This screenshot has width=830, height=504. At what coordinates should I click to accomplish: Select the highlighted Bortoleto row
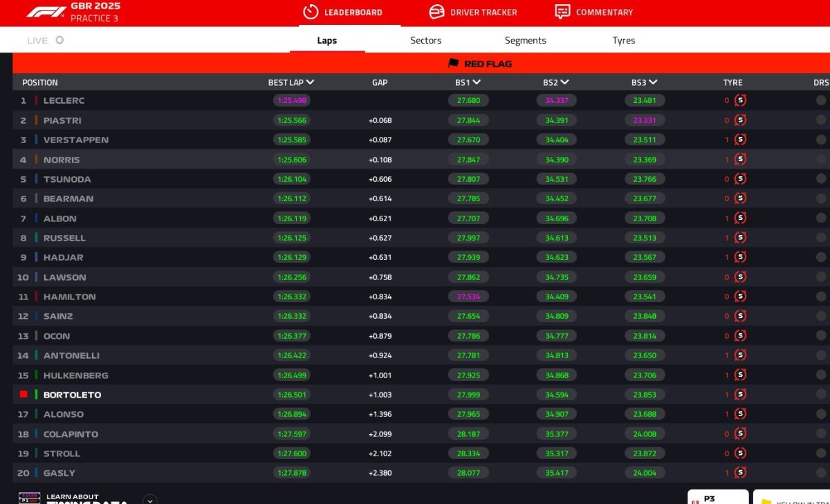(72, 395)
